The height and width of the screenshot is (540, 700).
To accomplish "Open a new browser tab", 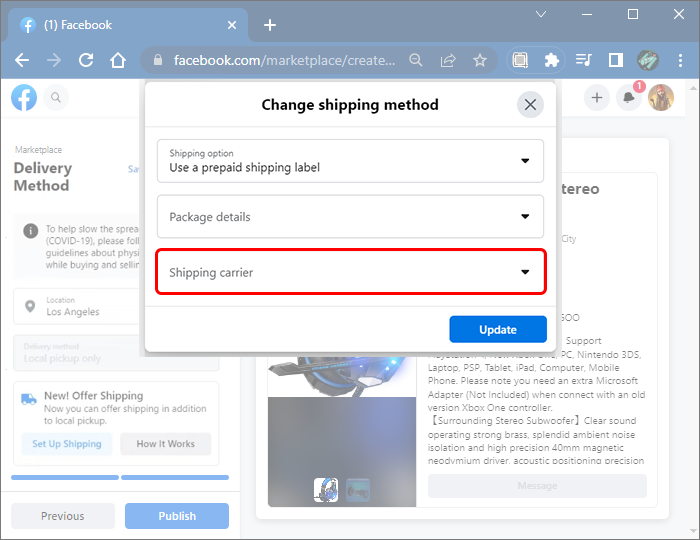I will 270,25.
